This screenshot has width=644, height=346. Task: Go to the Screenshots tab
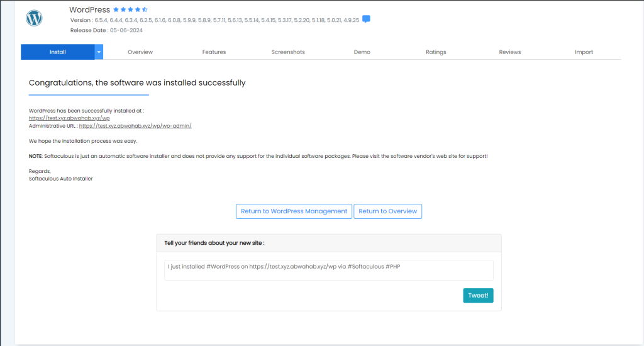click(288, 52)
